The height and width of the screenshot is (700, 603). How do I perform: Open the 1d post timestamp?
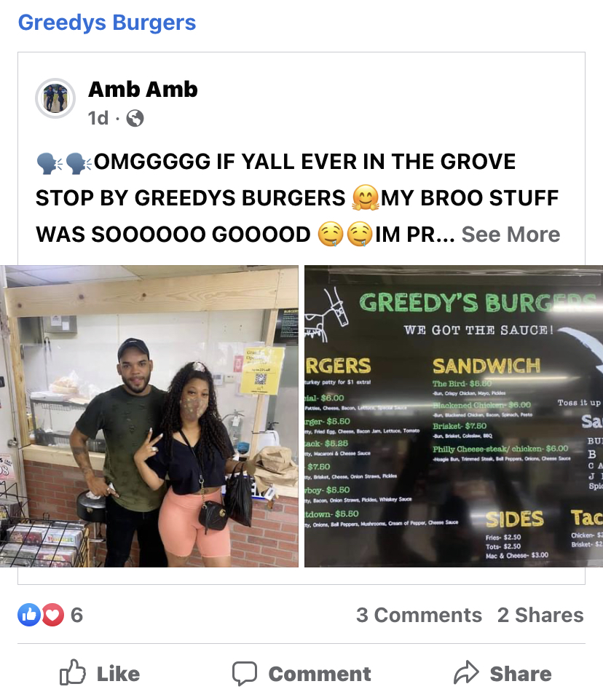[x=98, y=118]
